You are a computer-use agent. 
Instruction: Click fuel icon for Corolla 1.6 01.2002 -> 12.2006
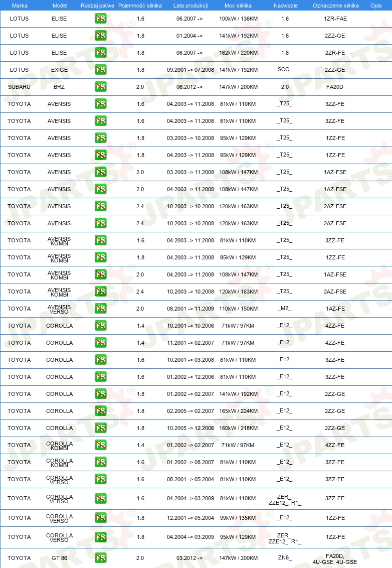101,376
